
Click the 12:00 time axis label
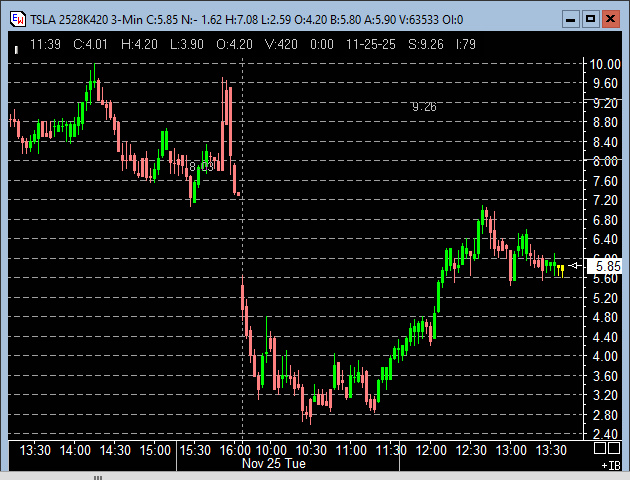(431, 450)
